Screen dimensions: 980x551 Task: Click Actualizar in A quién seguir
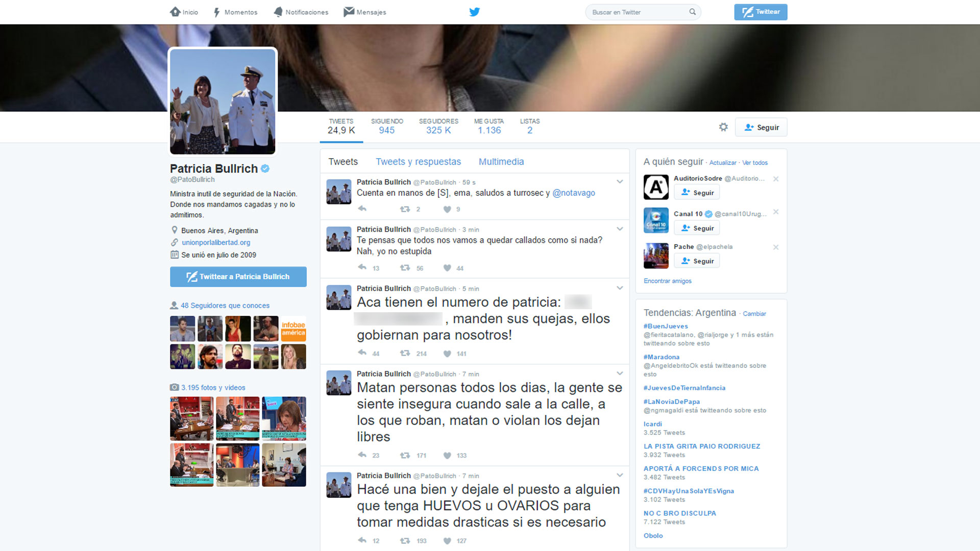pos(723,163)
